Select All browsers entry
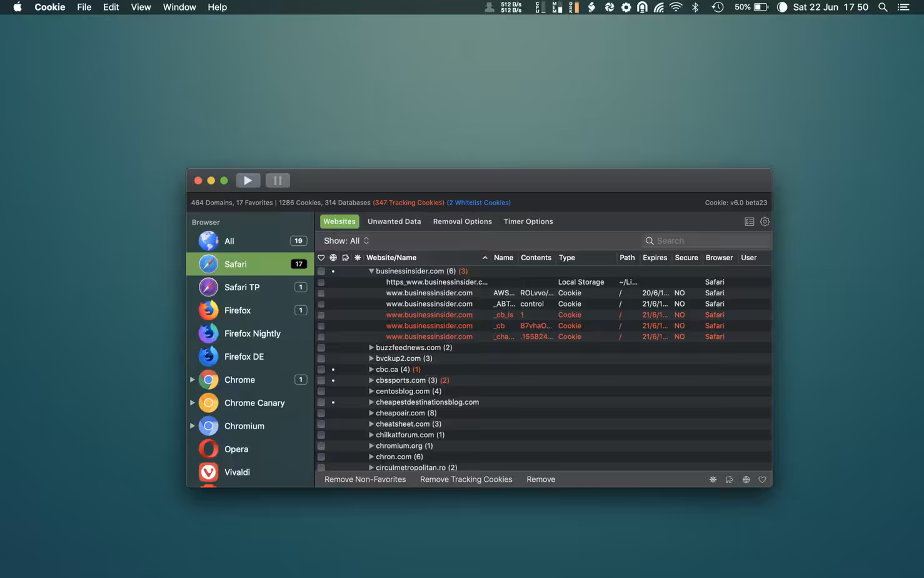 click(250, 241)
